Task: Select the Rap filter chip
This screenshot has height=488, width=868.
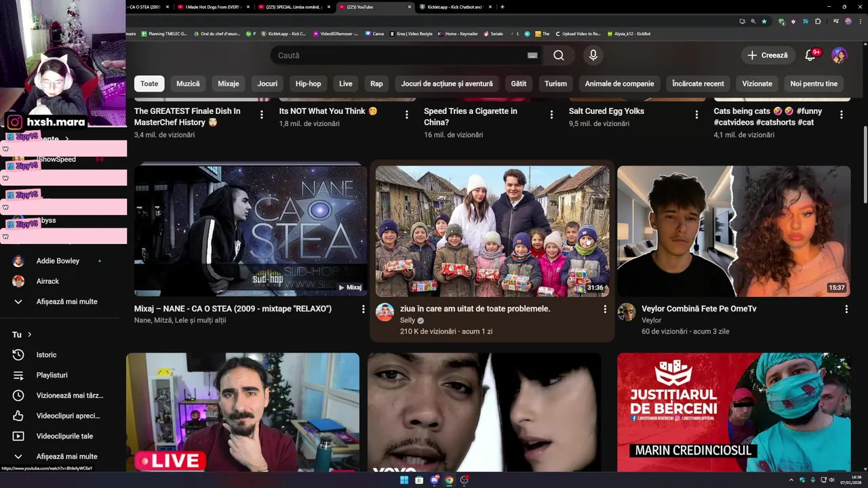Action: click(376, 83)
